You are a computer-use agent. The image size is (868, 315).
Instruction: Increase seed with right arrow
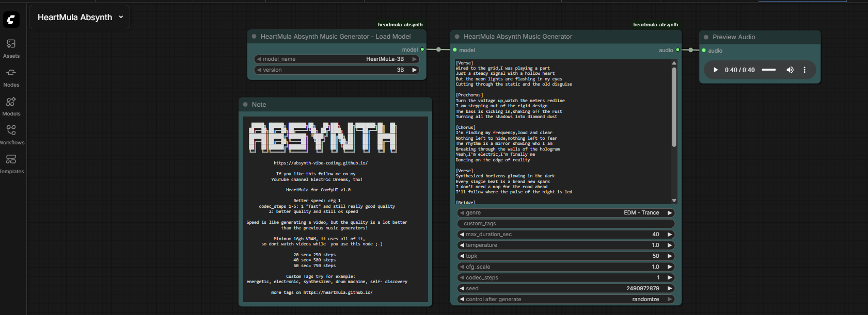pyautogui.click(x=670, y=288)
